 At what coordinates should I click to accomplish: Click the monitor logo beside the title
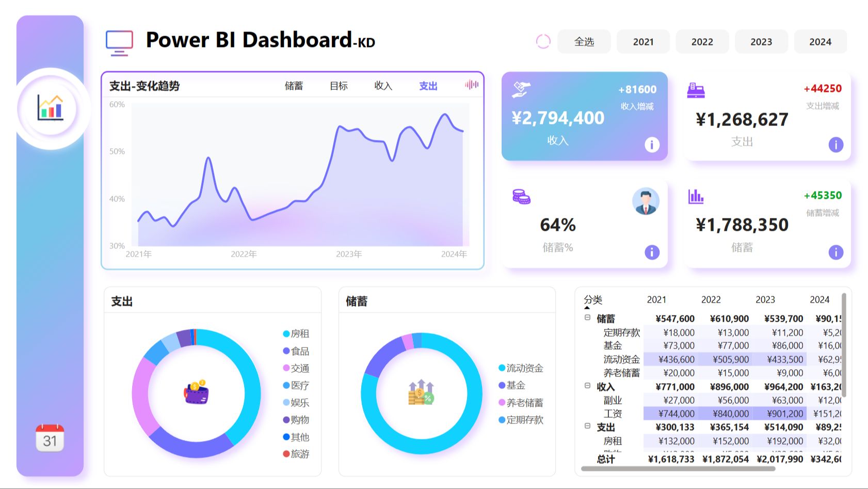[119, 43]
